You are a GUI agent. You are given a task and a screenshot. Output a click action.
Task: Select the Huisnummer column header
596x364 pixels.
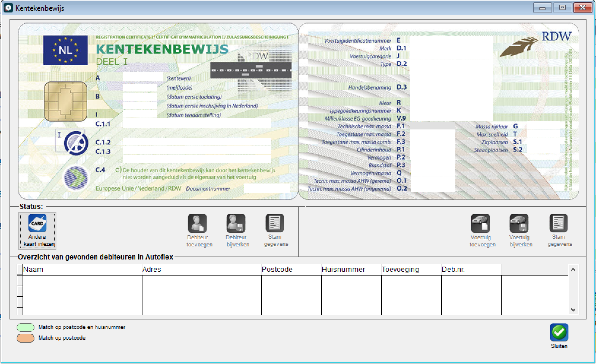coord(351,270)
